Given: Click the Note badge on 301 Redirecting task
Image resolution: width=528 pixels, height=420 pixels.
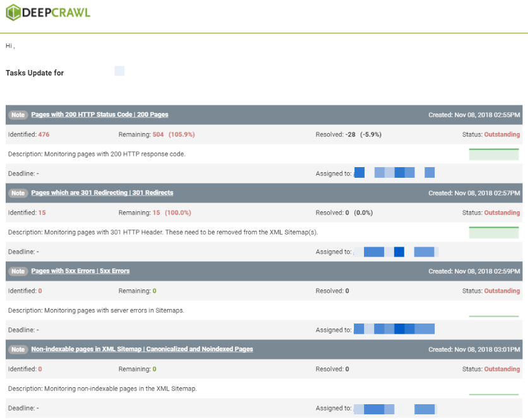Looking at the screenshot, I should (18, 193).
